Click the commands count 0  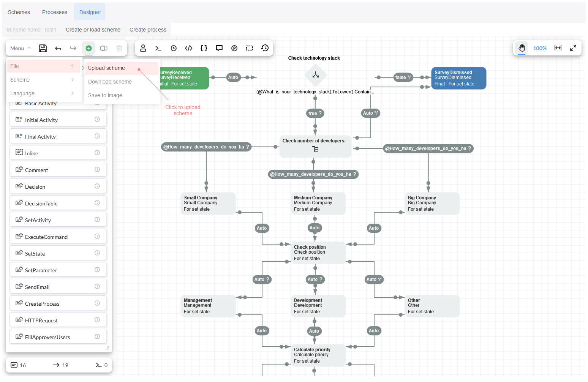point(101,365)
